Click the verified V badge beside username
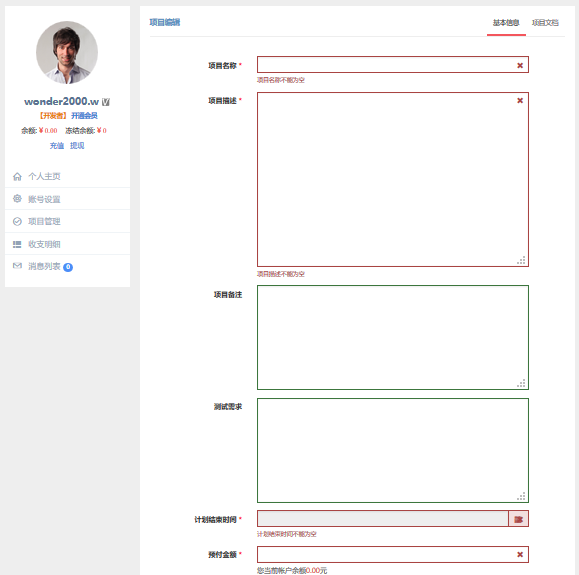The height and width of the screenshot is (575, 579). (x=106, y=102)
